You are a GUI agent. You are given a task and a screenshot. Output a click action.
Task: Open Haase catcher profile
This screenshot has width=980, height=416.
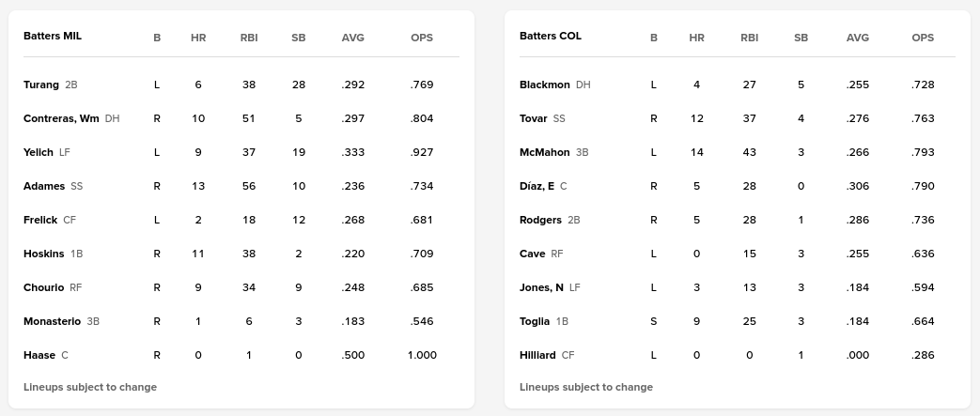pos(39,355)
